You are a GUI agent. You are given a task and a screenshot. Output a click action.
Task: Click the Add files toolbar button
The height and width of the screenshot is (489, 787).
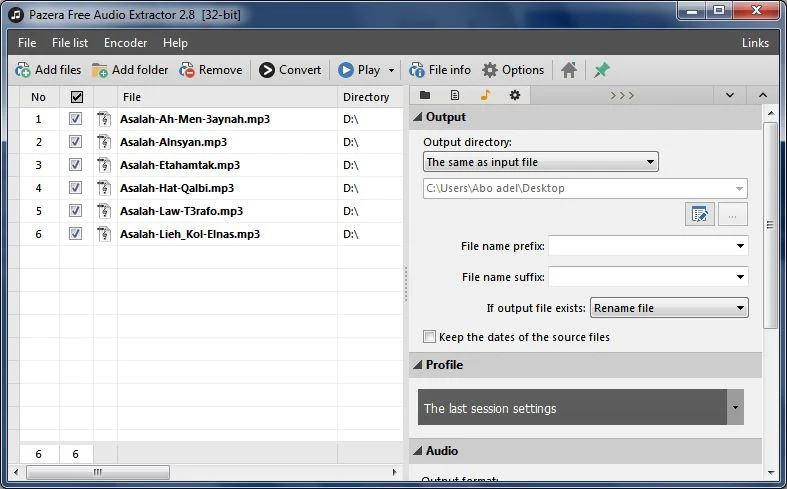click(x=48, y=70)
